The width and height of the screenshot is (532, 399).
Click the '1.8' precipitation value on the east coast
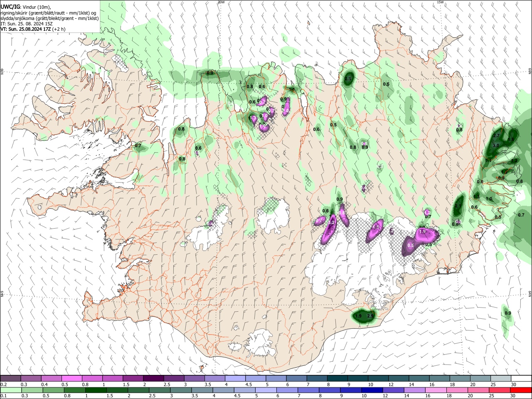[511, 139]
